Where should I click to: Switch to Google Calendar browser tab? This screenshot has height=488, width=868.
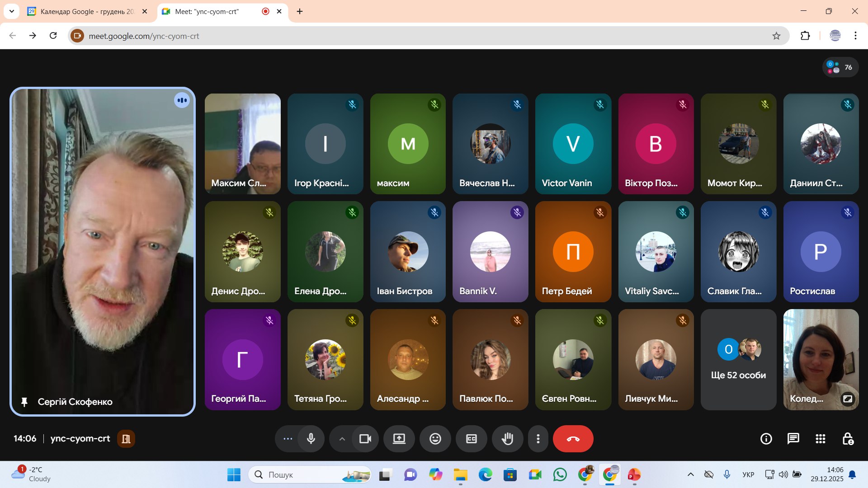[86, 11]
